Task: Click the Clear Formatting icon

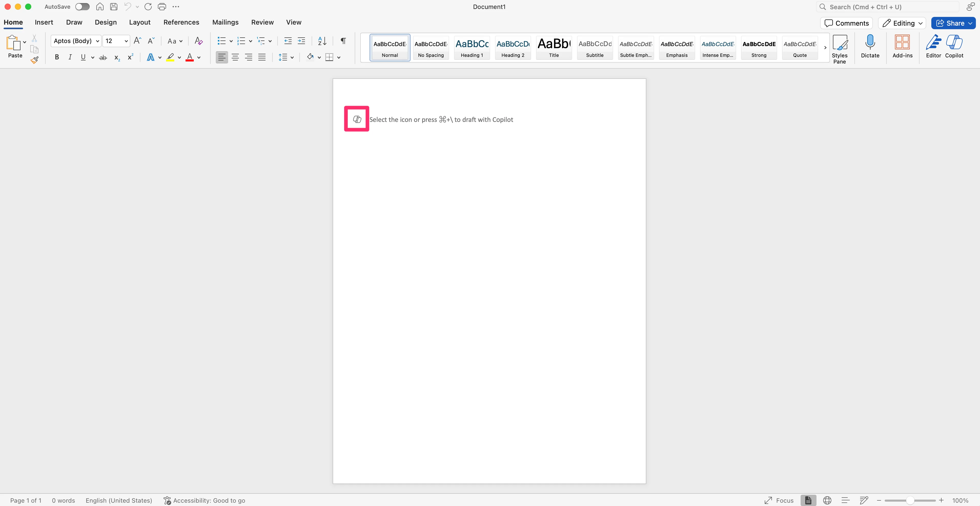Action: tap(198, 41)
